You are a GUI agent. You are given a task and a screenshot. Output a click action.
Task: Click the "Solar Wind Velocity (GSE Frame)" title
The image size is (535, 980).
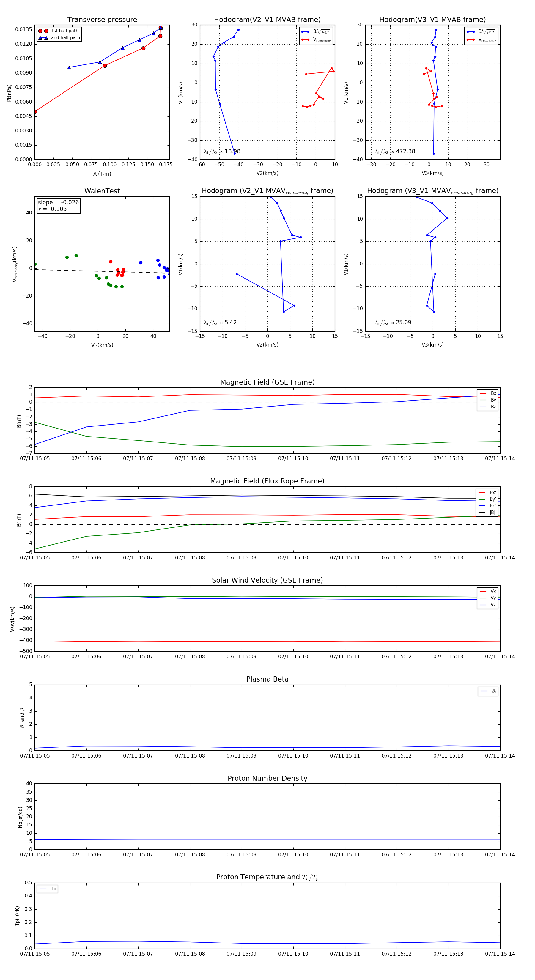[267, 580]
